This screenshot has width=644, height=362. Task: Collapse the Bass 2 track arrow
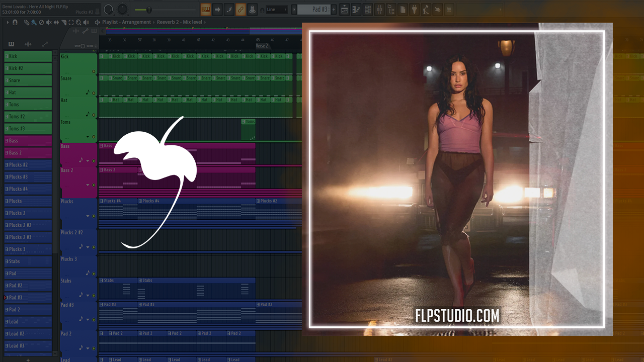point(88,185)
